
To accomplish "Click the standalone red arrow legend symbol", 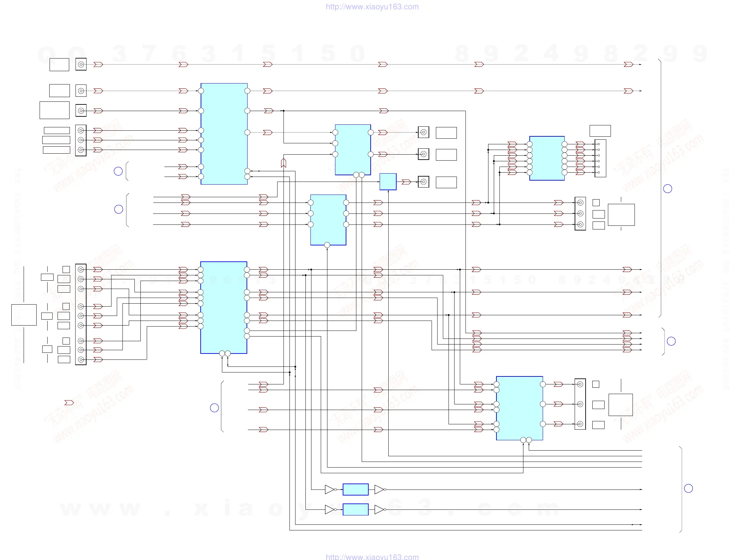I will point(69,402).
